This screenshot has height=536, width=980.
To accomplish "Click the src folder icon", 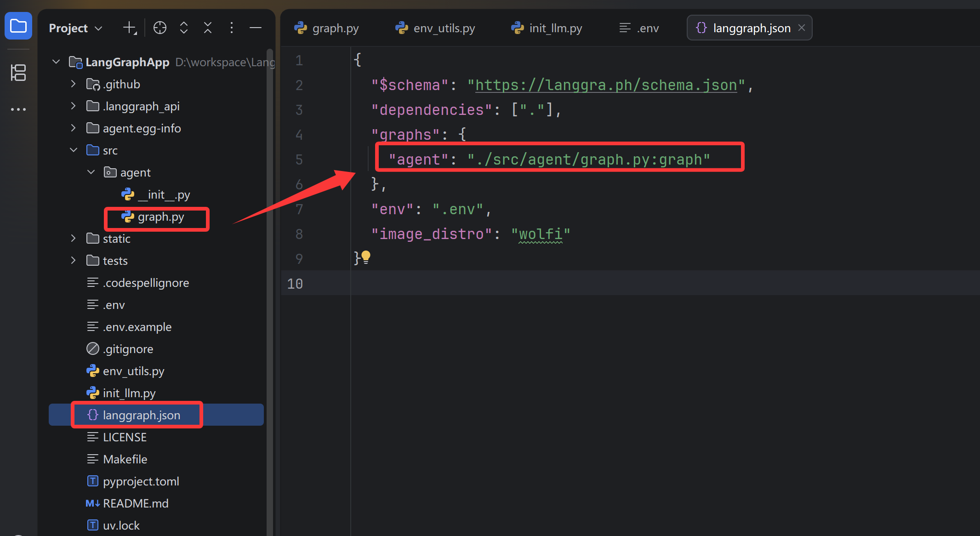I will pos(93,150).
